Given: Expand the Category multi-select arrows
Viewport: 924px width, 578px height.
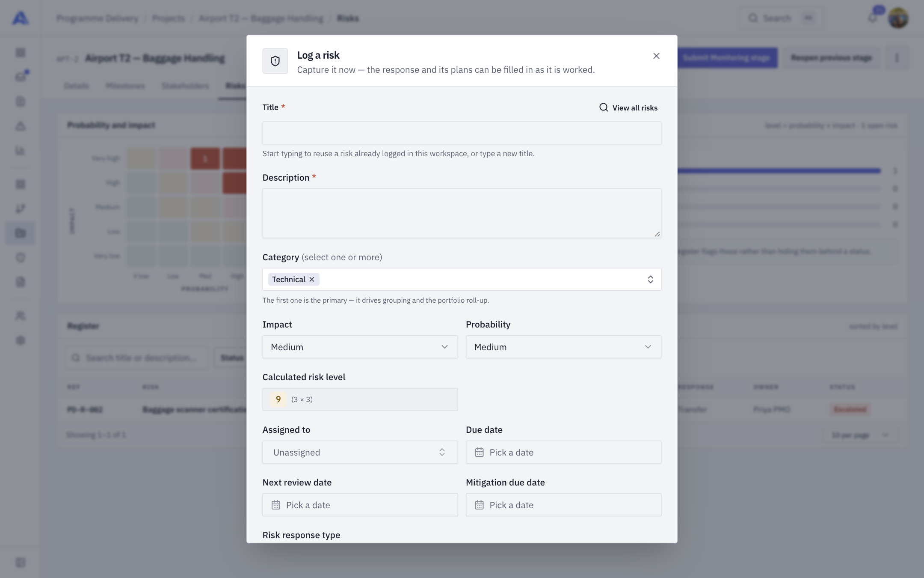Looking at the screenshot, I should pyautogui.click(x=650, y=280).
